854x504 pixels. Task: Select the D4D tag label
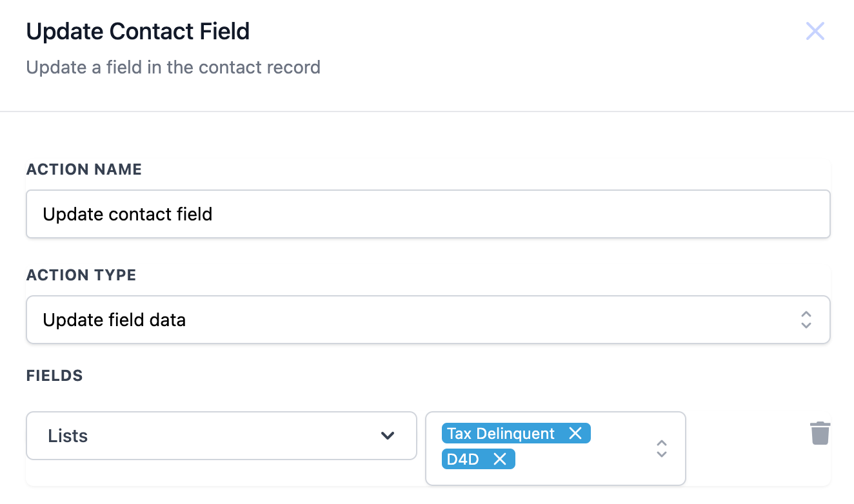coord(463,459)
